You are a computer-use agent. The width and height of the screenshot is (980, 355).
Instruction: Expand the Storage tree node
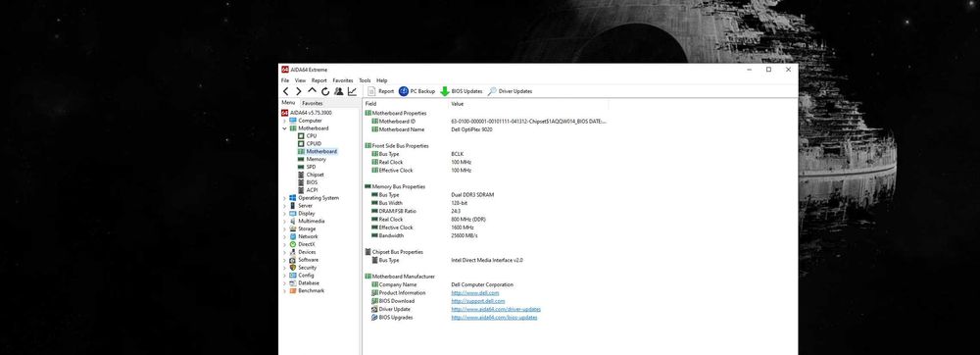click(285, 228)
